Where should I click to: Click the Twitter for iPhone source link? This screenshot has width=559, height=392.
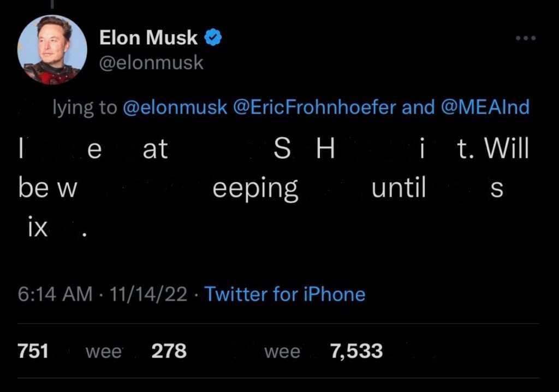[x=284, y=294]
